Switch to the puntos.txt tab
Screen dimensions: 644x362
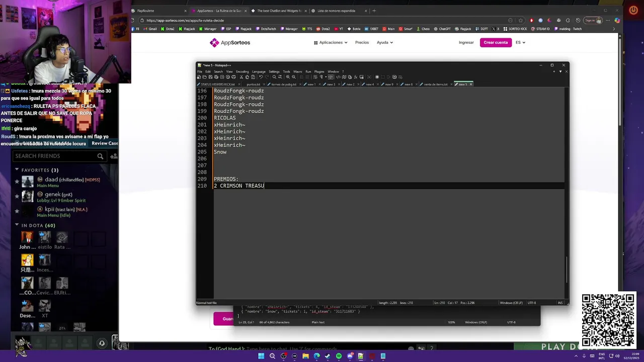[x=253, y=84]
